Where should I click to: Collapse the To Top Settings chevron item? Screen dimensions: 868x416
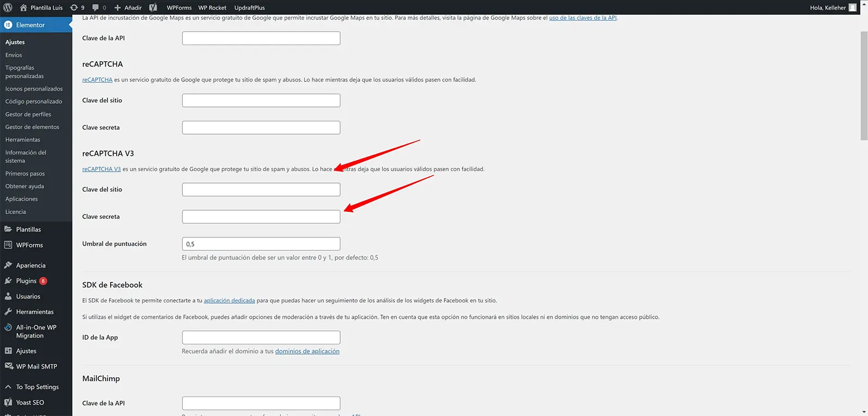tap(8, 387)
